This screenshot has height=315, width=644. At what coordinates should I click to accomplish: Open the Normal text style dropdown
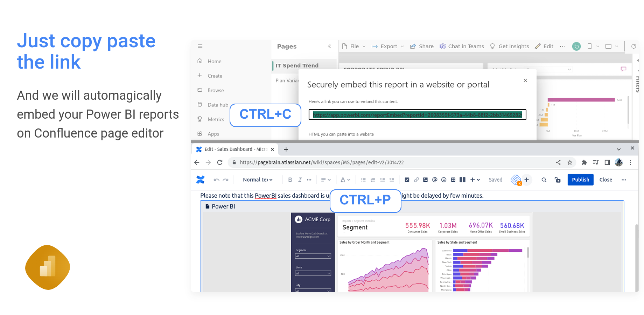pyautogui.click(x=258, y=180)
